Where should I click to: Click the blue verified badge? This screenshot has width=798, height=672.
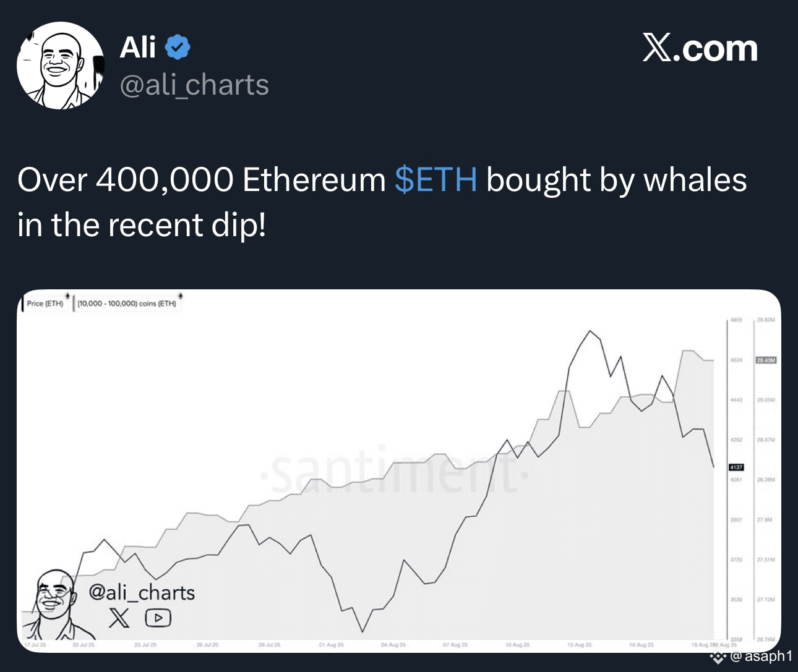pyautogui.click(x=178, y=47)
